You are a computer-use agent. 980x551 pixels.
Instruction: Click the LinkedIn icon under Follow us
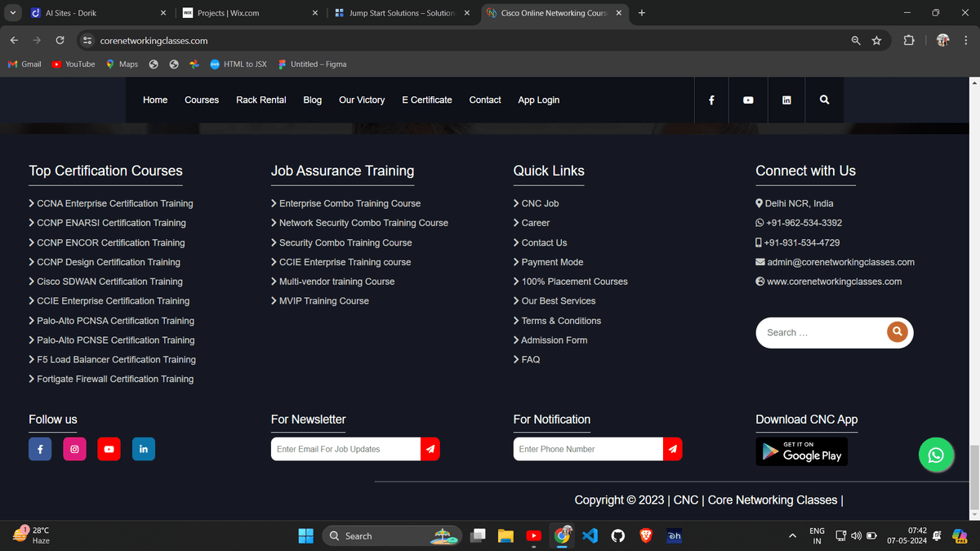pos(144,449)
